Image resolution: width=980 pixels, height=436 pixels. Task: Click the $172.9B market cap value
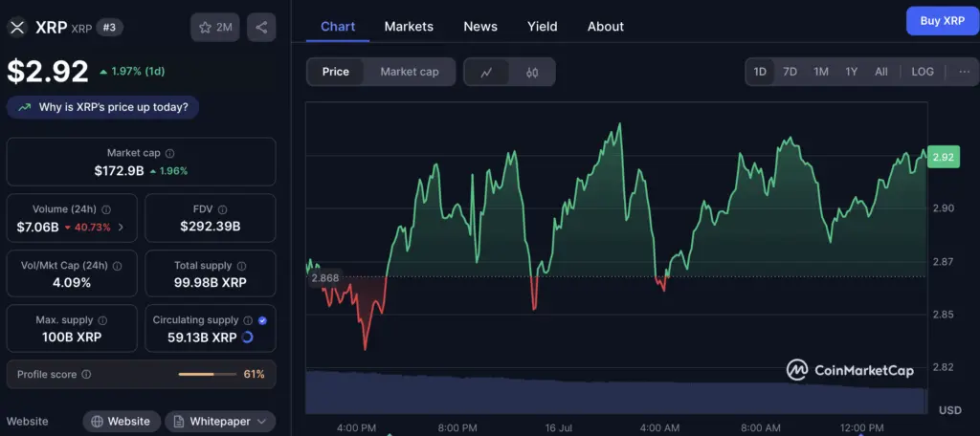(x=119, y=170)
